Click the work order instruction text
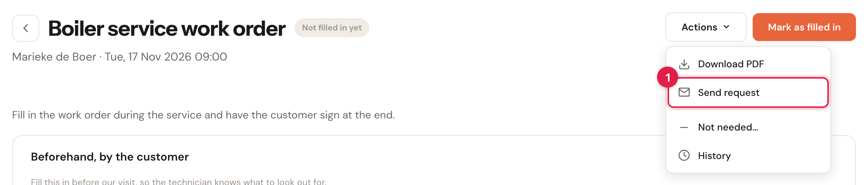Screen dimensions: 868x185 pyautogui.click(x=203, y=115)
